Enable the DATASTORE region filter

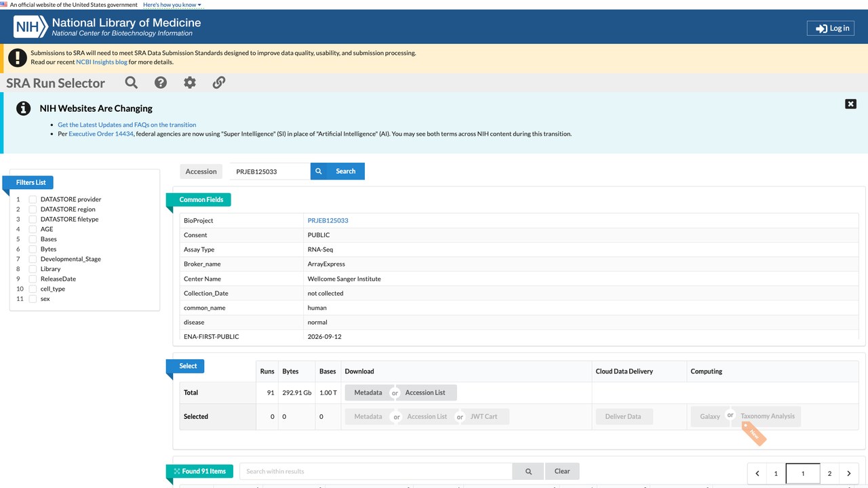tap(33, 209)
